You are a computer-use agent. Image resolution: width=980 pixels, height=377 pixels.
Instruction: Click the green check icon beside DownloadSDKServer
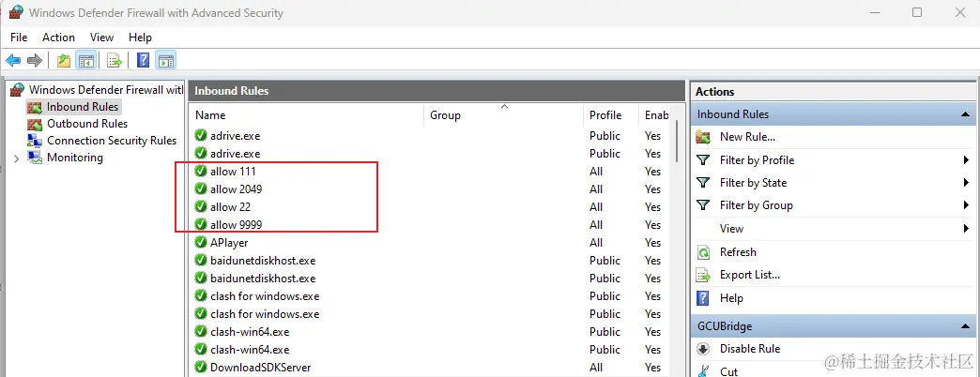[201, 367]
